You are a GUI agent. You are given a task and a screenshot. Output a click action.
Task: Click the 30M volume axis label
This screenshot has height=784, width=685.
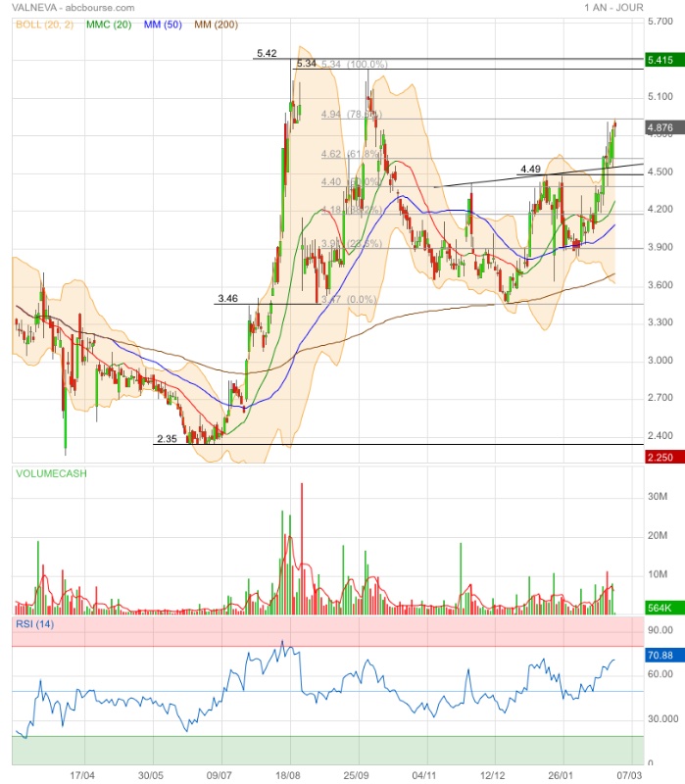point(658,497)
